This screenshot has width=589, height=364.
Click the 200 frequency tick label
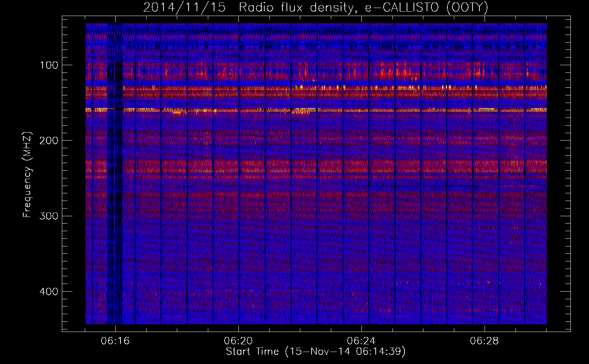point(48,141)
